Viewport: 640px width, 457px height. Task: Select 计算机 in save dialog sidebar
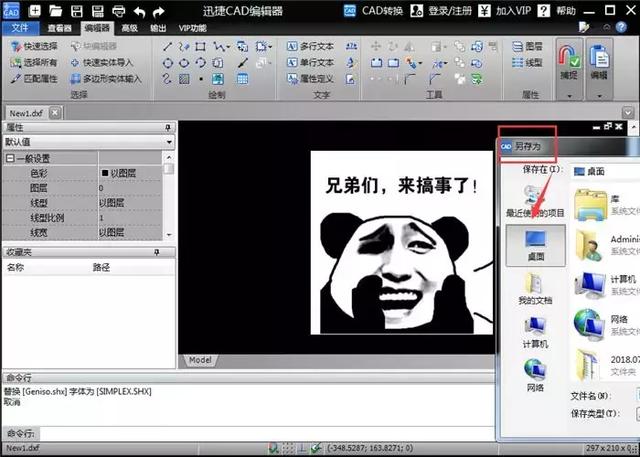click(535, 333)
